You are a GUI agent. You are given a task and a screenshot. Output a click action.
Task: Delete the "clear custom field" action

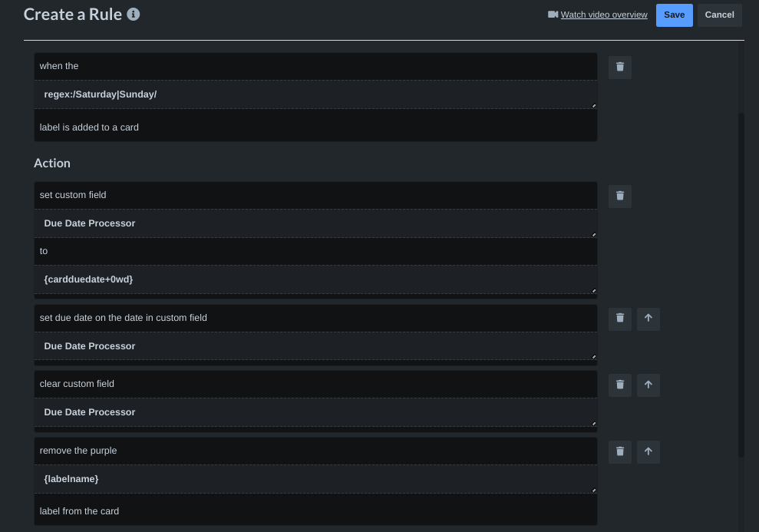[619, 385]
